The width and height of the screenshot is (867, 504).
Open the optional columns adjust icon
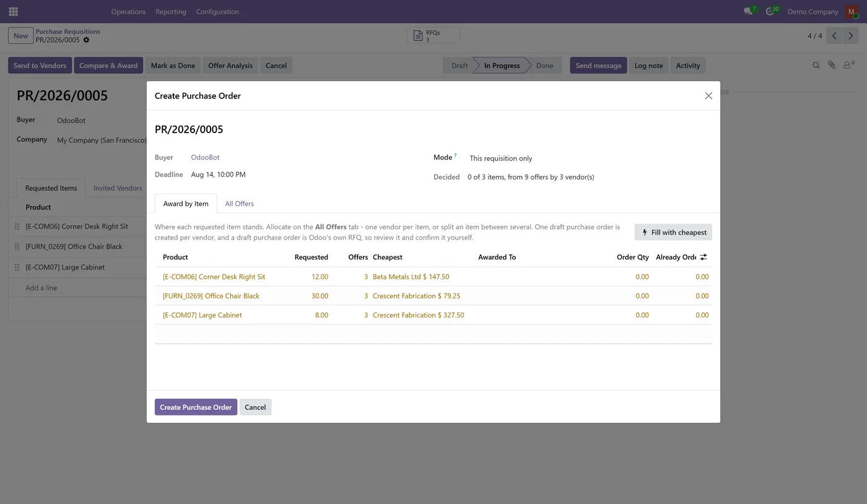(x=704, y=257)
